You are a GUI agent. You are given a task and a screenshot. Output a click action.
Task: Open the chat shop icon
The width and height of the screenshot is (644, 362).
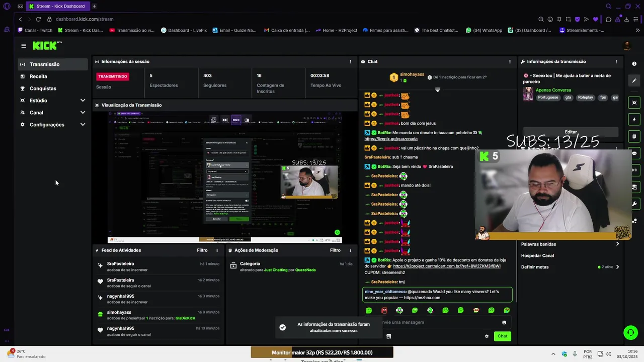(x=388, y=336)
